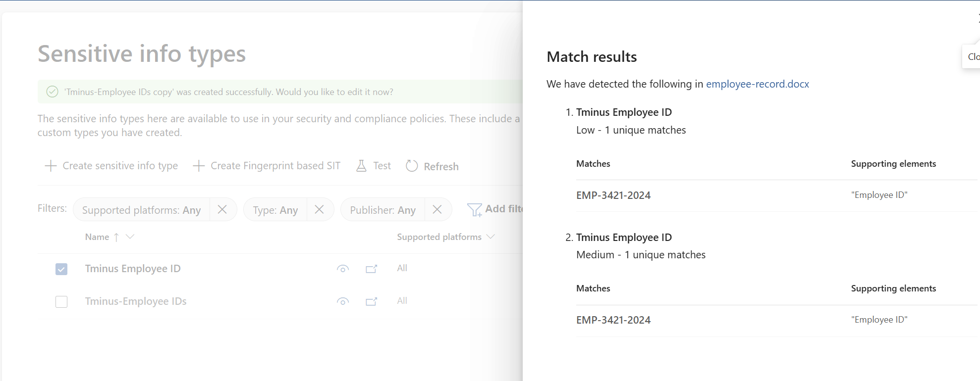Open Tminus-Employee IDs in new window icon

[x=371, y=301]
